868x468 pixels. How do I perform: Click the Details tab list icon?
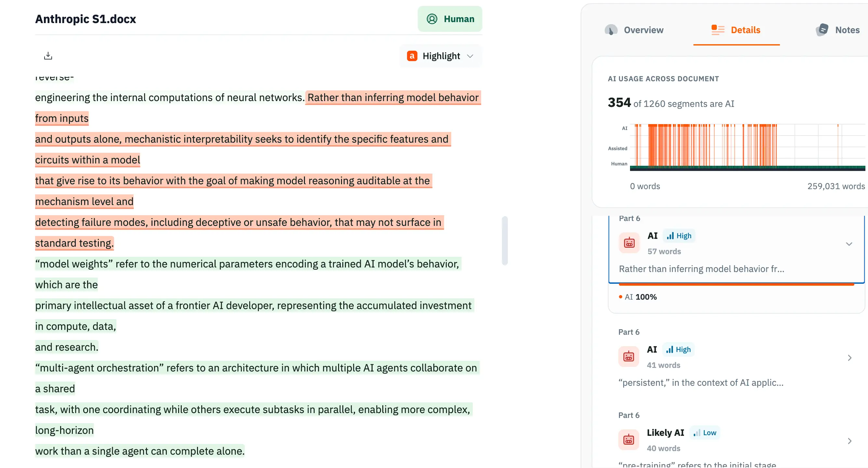pyautogui.click(x=718, y=30)
